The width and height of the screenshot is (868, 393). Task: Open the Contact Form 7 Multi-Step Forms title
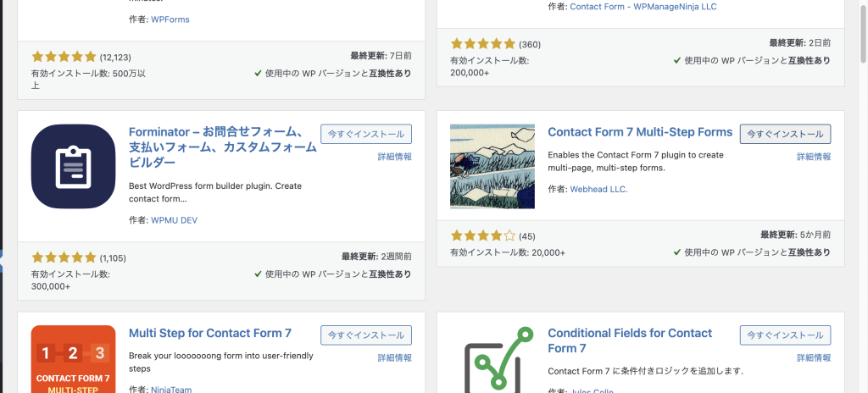640,132
